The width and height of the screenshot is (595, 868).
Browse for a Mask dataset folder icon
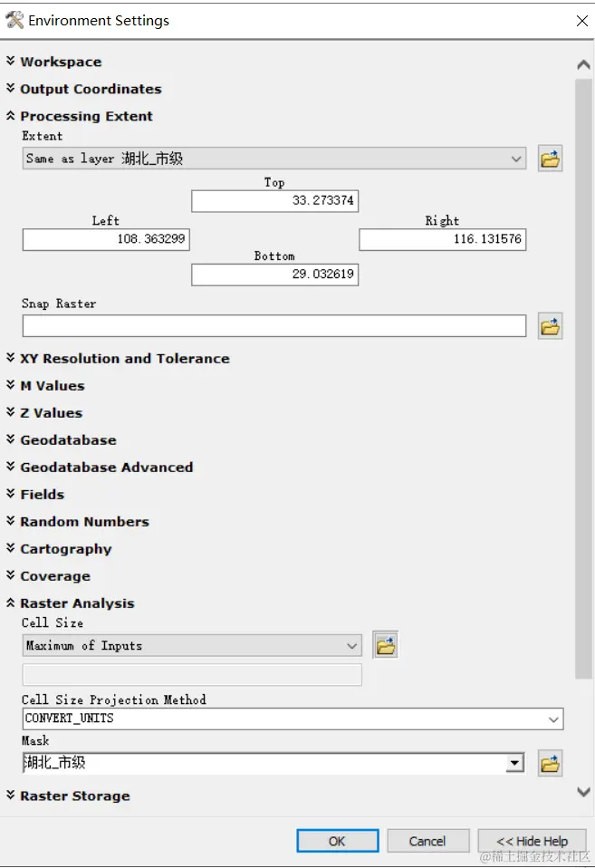click(550, 764)
